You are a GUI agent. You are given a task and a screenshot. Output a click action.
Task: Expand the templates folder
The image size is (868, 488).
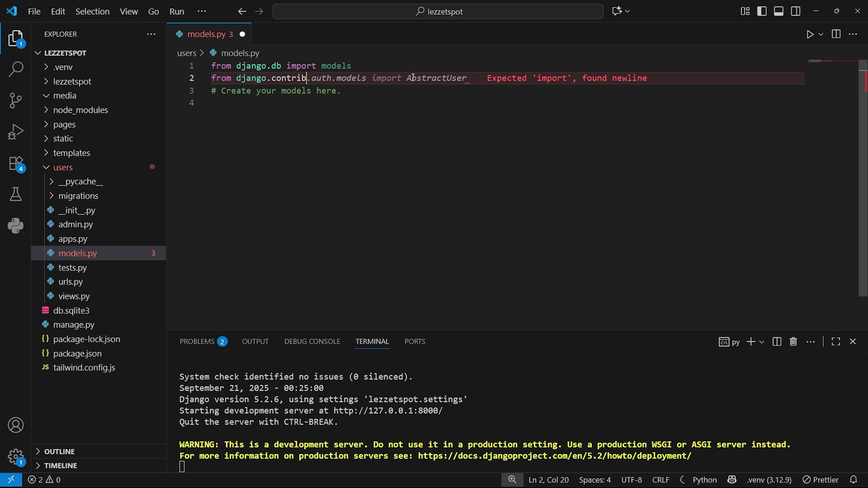point(71,153)
